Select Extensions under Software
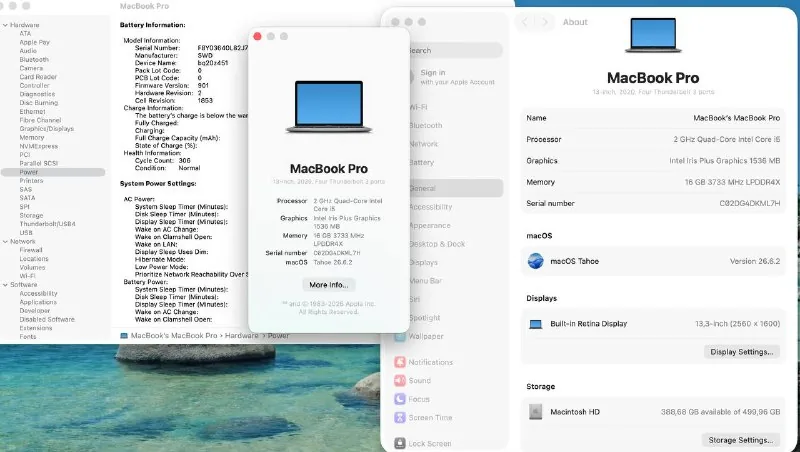This screenshot has width=800, height=452. (36, 328)
